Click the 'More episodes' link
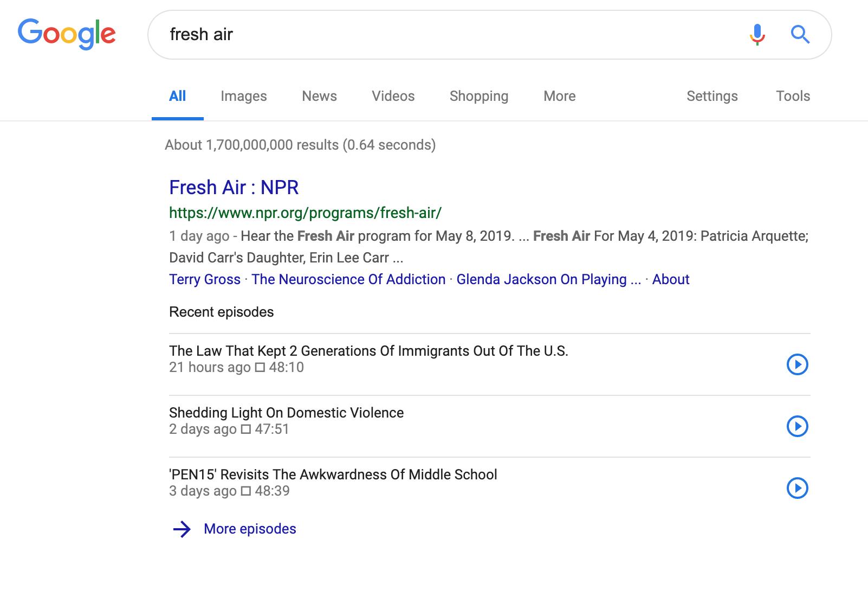Viewport: 868px width, 590px height. [250, 529]
